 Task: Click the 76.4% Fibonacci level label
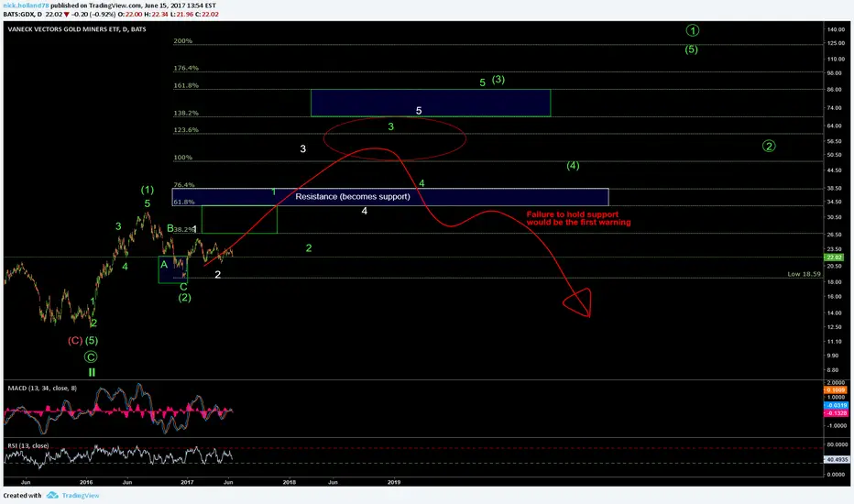(184, 185)
